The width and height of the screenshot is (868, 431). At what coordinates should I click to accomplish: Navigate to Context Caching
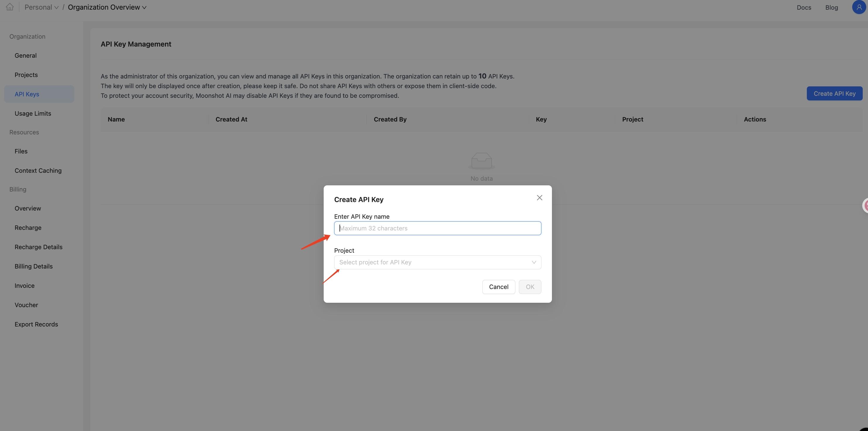(x=38, y=171)
